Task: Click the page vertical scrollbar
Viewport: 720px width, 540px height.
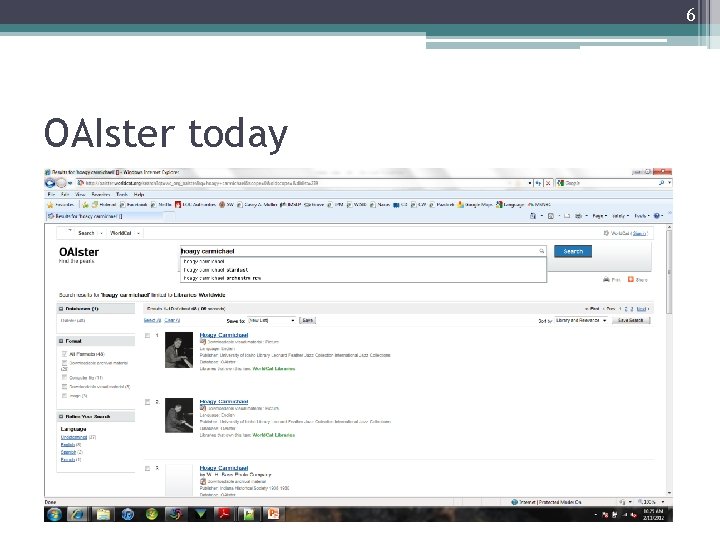Action: pyautogui.click(x=669, y=273)
